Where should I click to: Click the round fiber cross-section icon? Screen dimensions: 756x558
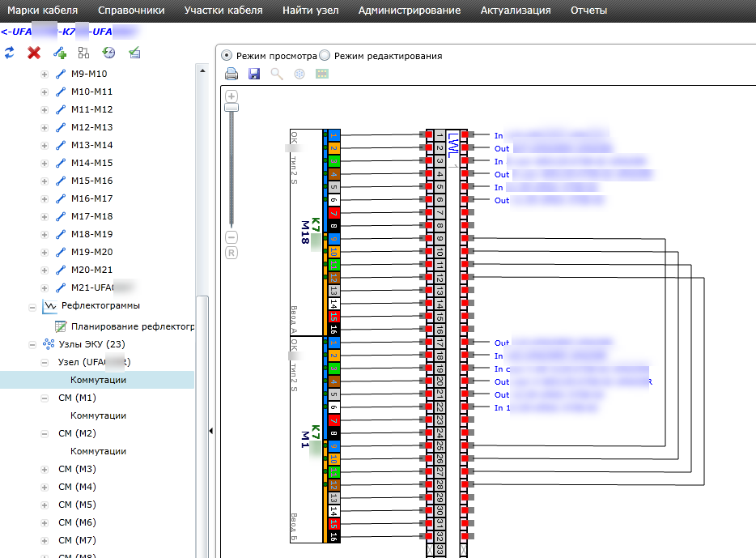coord(299,74)
